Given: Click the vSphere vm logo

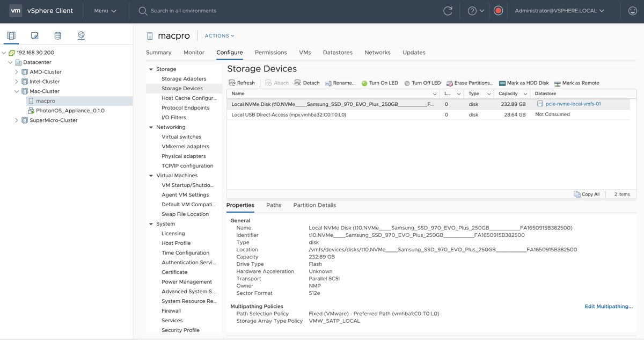Looking at the screenshot, I should click(x=16, y=11).
